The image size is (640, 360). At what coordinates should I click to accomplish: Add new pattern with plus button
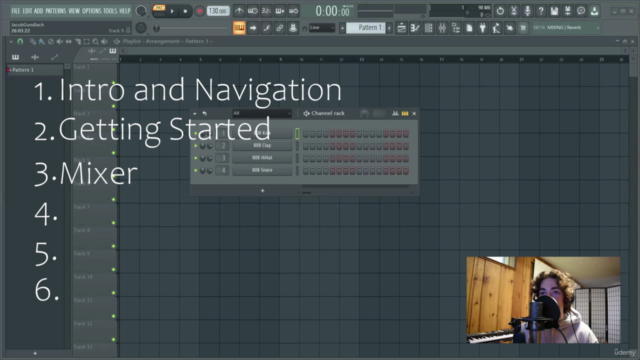click(389, 28)
